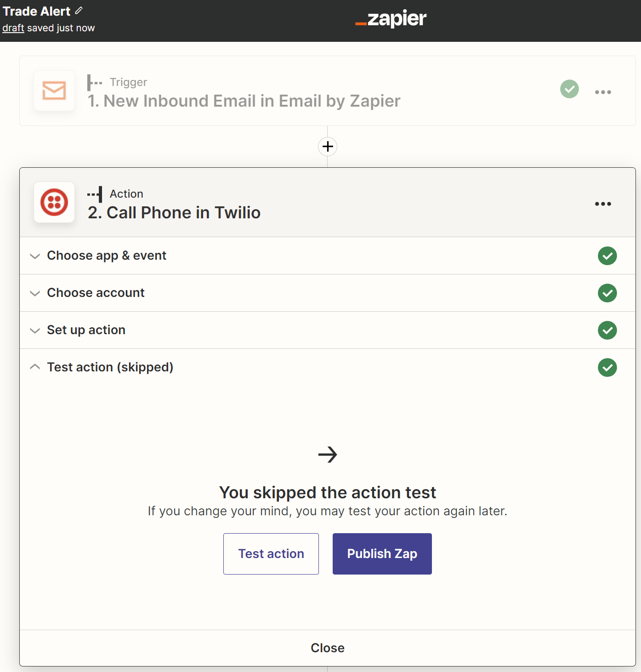Image resolution: width=641 pixels, height=672 pixels.
Task: Click the Test action button
Action: tap(271, 554)
